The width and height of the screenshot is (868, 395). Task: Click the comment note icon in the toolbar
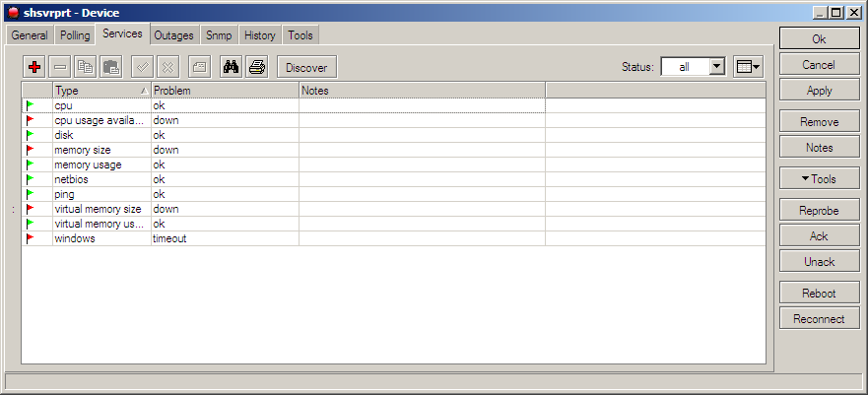pyautogui.click(x=198, y=67)
